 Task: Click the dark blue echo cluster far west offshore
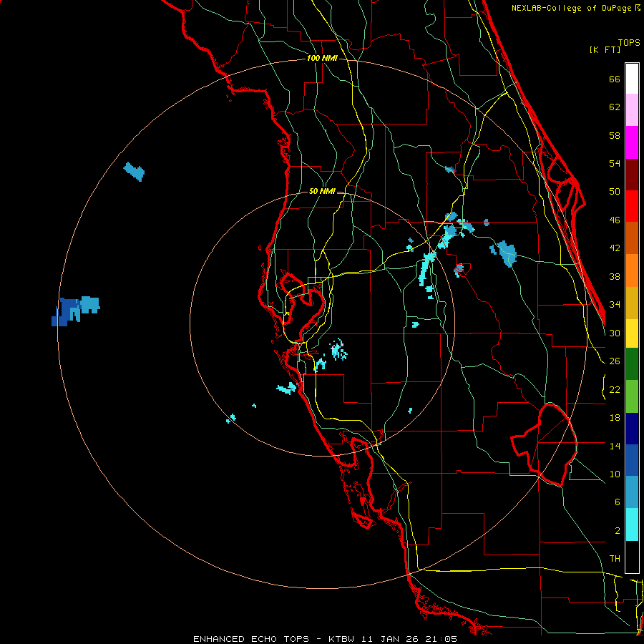point(67,312)
